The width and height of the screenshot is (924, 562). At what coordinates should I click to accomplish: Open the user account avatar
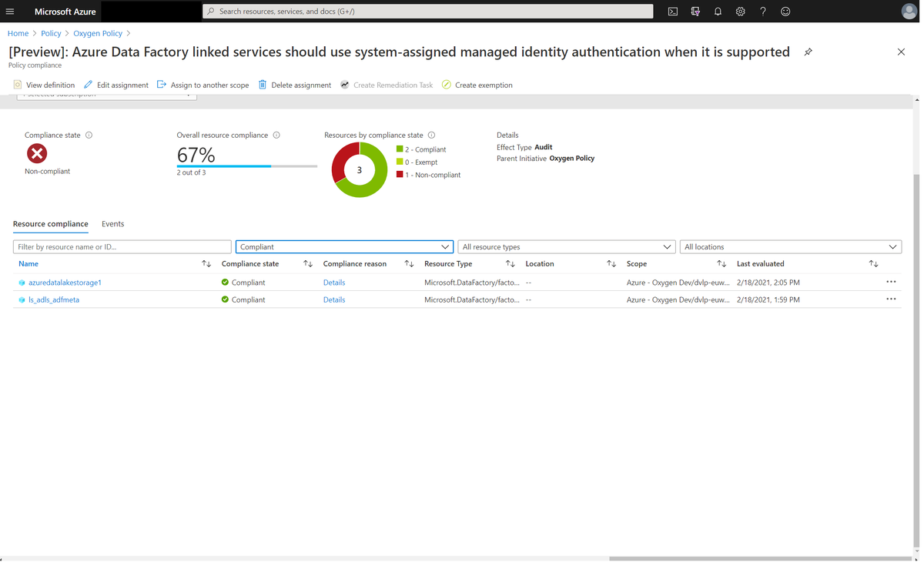pos(909,12)
